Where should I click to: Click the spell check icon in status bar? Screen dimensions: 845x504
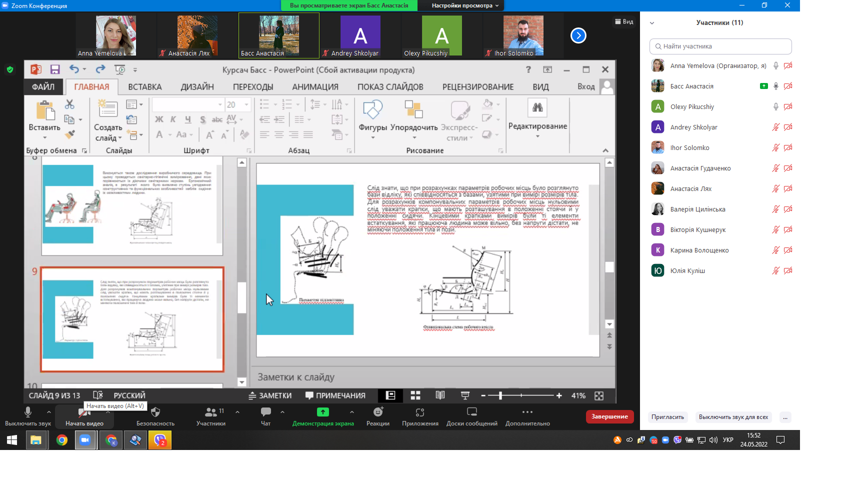click(98, 395)
